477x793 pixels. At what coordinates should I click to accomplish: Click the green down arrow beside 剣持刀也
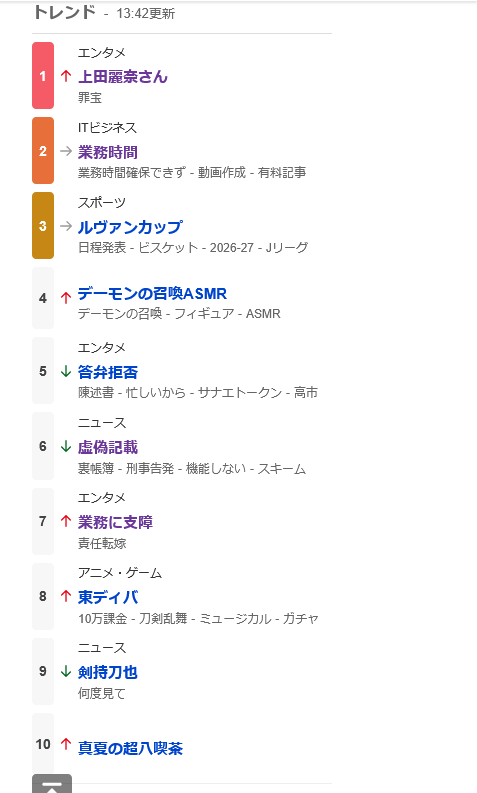66,671
